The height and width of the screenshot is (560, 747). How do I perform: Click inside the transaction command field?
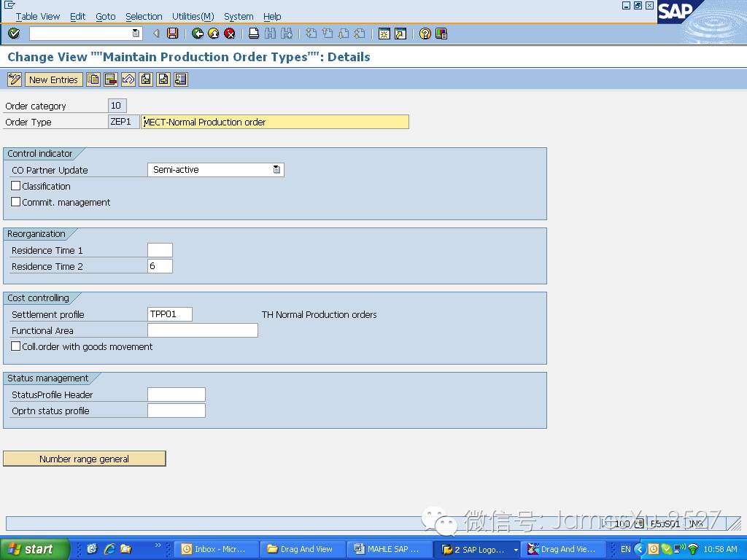[80, 34]
